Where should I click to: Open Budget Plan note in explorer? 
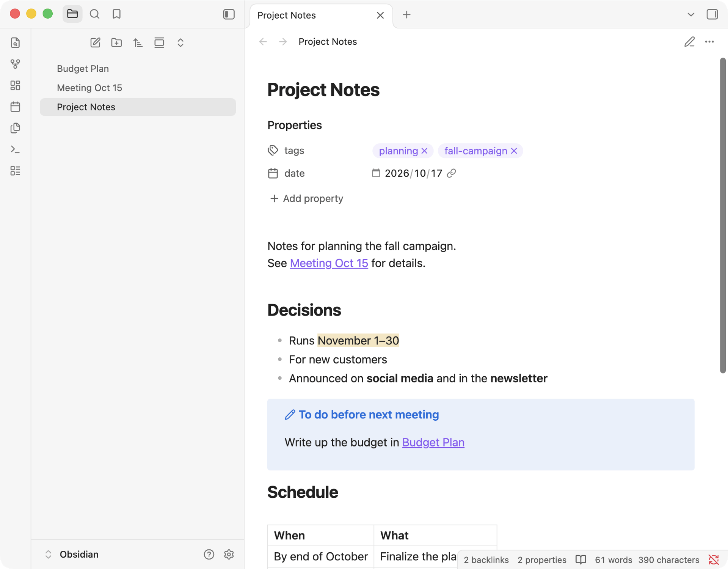tap(138, 69)
